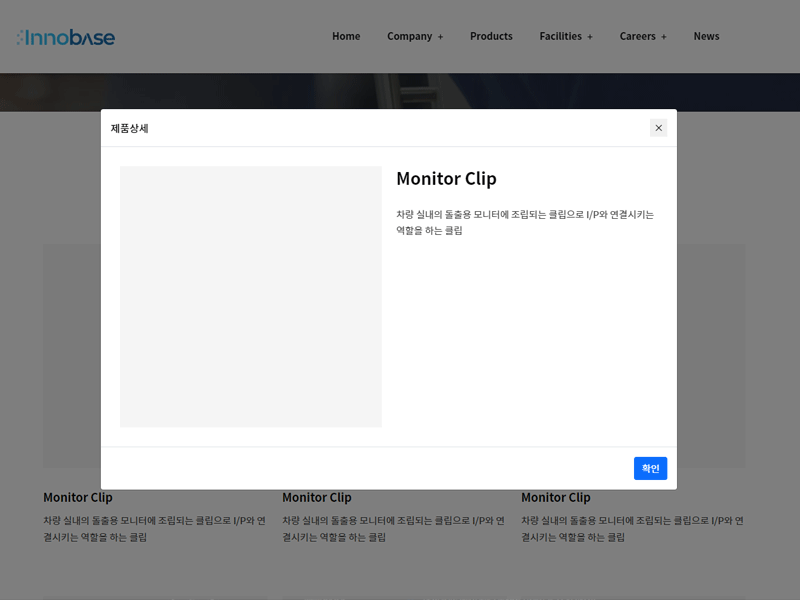
Task: Click the Korean product description in dialog
Action: pyautogui.click(x=524, y=222)
